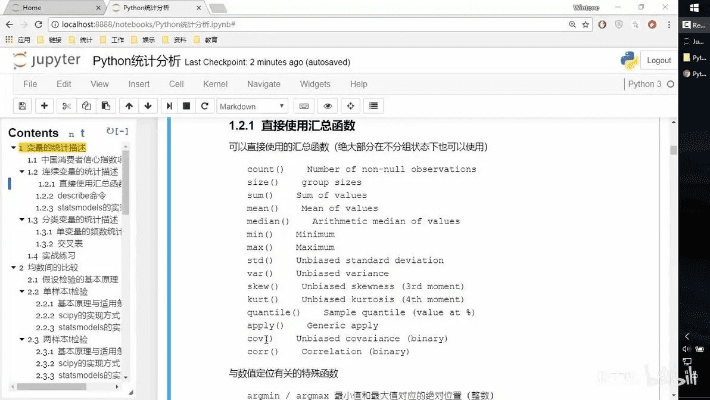
Task: Insert a cell below with the plus icon
Action: click(x=44, y=106)
